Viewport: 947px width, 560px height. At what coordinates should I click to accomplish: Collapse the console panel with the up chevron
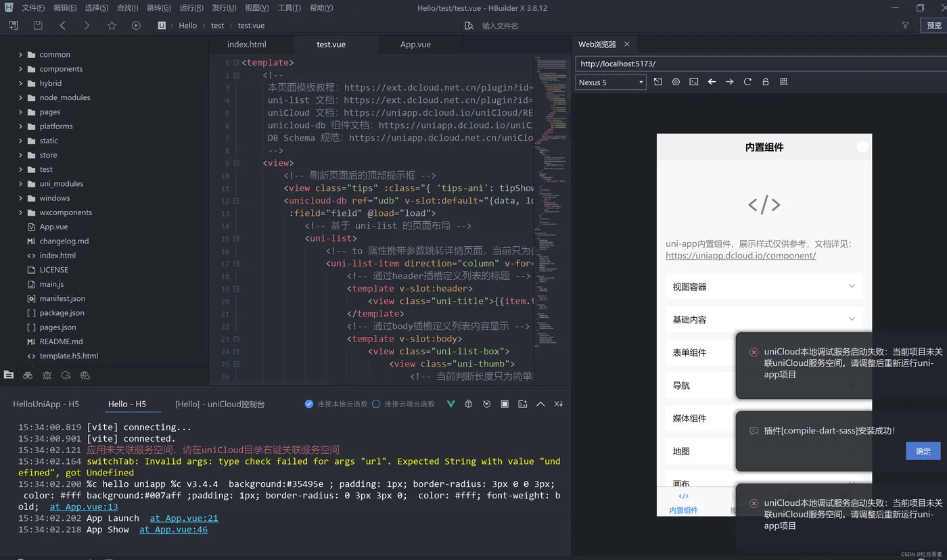(x=540, y=404)
